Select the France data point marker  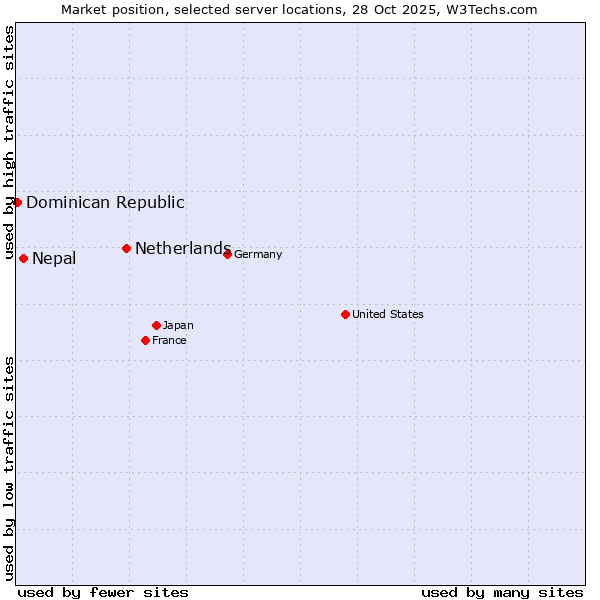click(145, 340)
